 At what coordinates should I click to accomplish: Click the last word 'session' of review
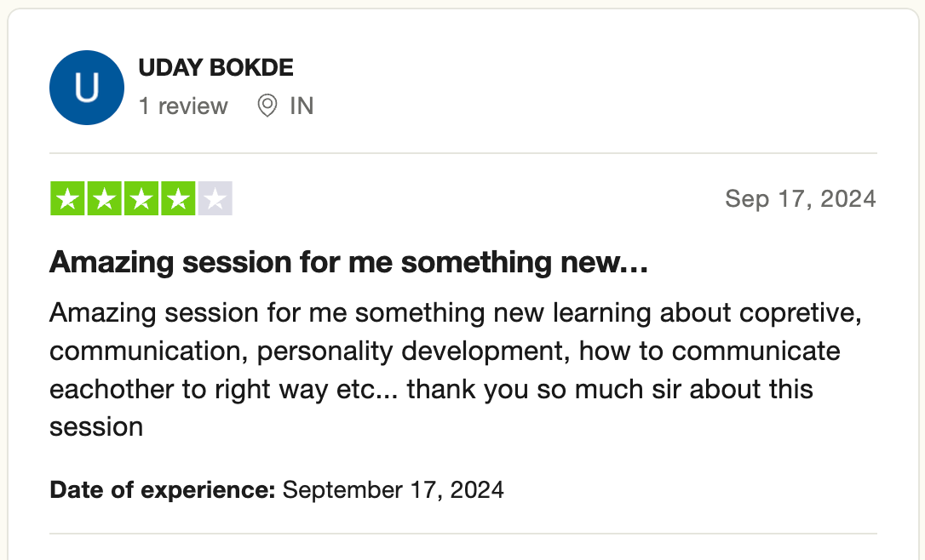96,426
